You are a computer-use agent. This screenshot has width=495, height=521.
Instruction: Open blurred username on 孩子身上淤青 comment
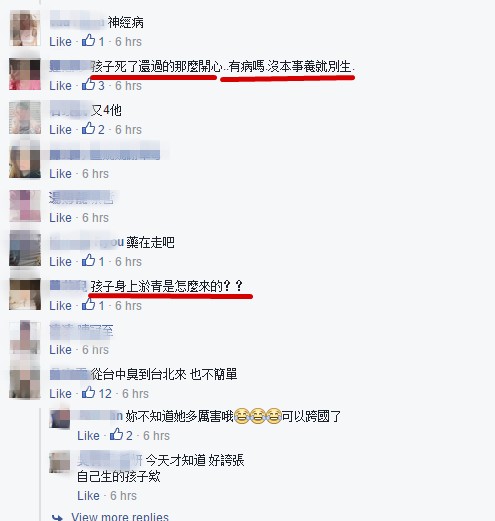[x=69, y=286]
